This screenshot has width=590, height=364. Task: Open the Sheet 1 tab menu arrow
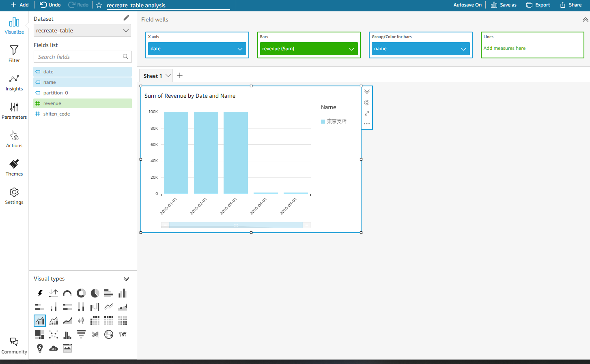click(168, 76)
